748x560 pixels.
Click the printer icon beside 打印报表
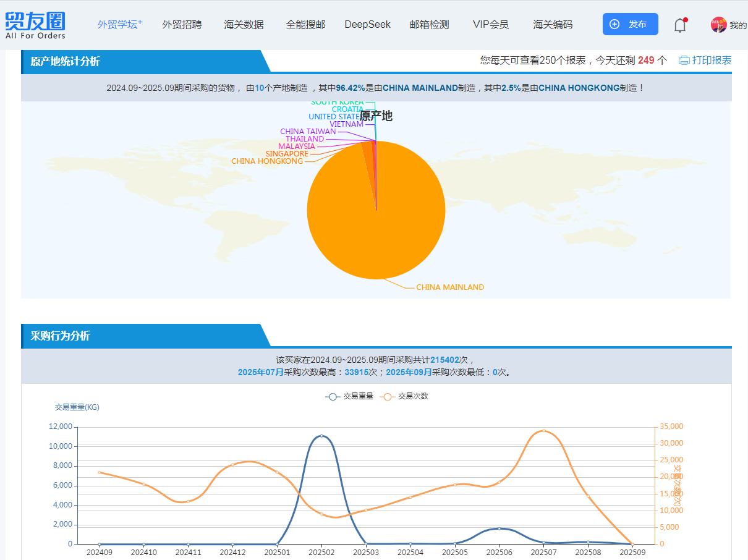[684, 61]
